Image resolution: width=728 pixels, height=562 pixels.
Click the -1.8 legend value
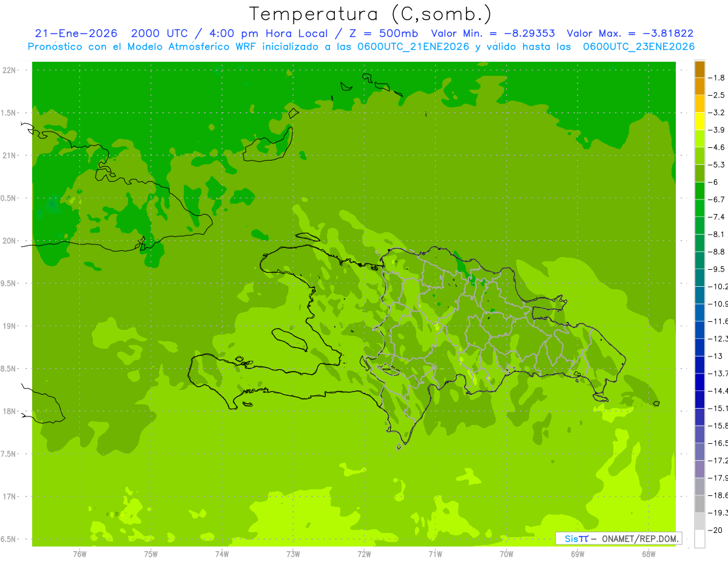click(716, 78)
